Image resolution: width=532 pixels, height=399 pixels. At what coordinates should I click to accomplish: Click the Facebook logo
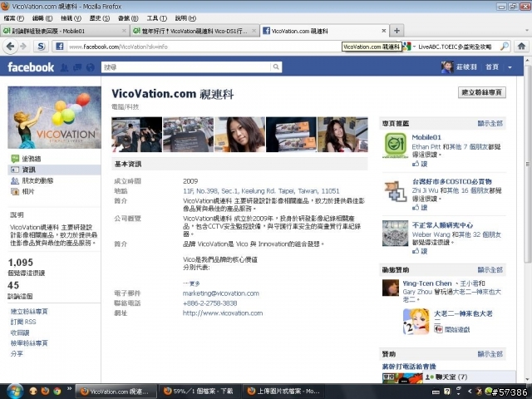point(31,67)
